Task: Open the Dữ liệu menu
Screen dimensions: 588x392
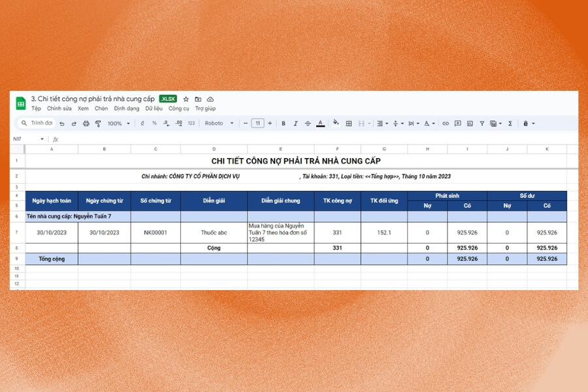Action: tap(154, 108)
